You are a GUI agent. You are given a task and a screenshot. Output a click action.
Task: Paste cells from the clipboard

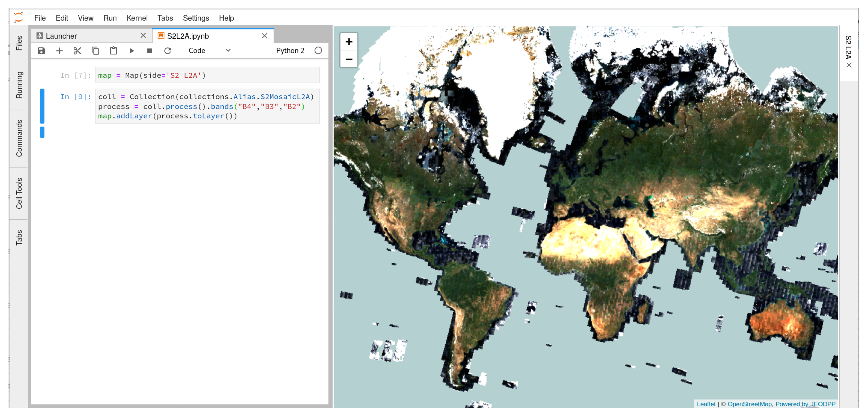click(113, 51)
